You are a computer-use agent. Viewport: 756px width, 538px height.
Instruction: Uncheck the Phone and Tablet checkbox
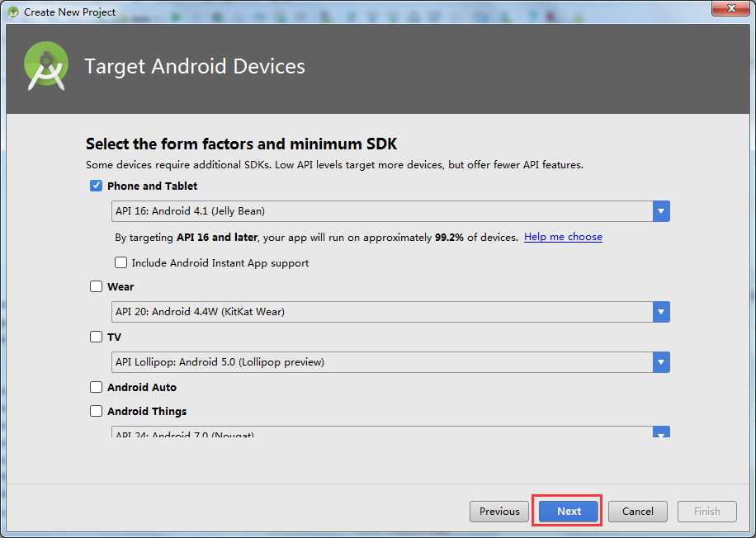[x=96, y=186]
